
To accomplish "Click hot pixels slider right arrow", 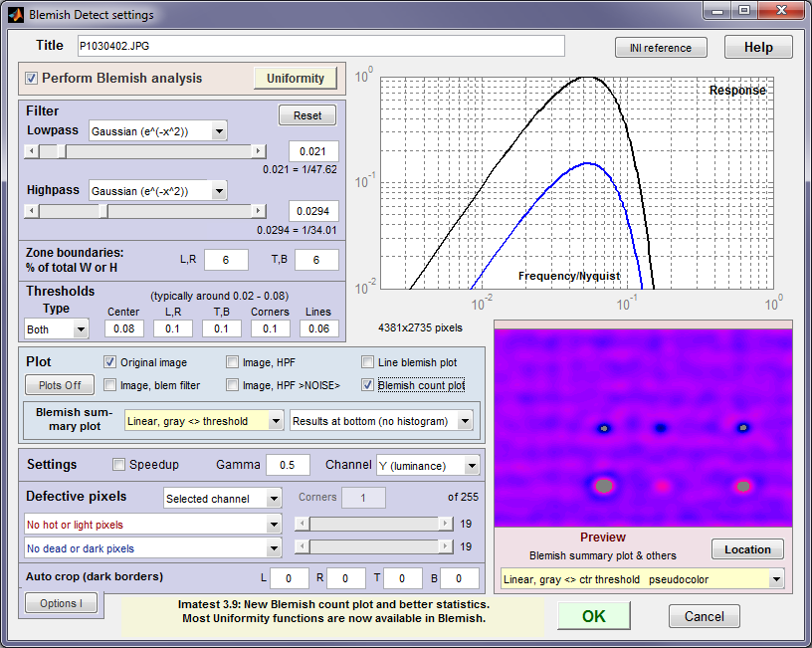I will click(446, 524).
